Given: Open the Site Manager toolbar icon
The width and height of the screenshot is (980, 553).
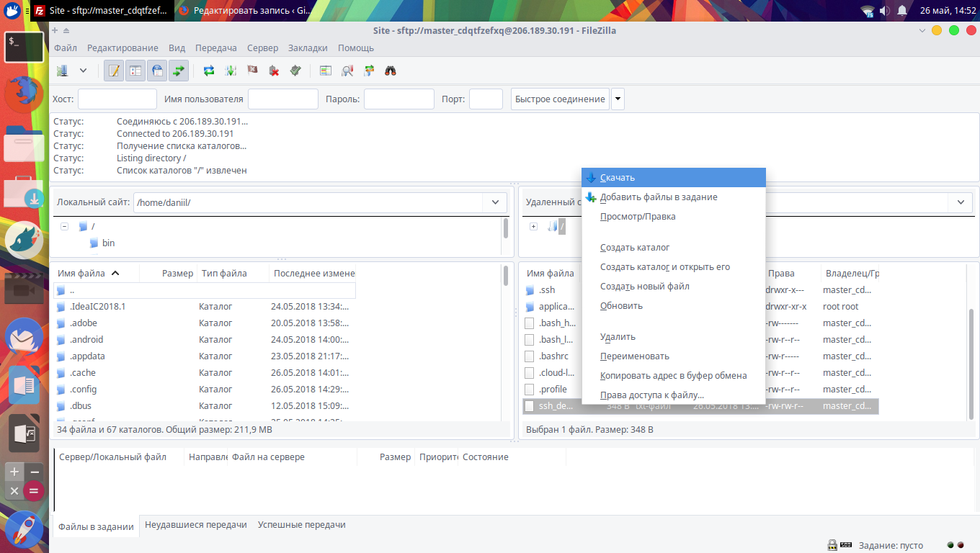Looking at the screenshot, I should (63, 71).
